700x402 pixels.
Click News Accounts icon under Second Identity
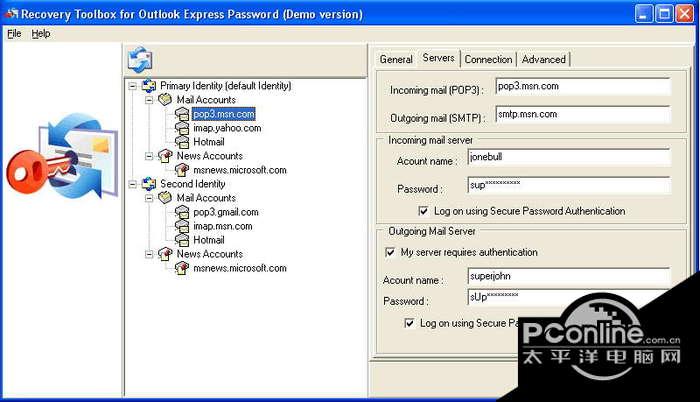pos(165,254)
